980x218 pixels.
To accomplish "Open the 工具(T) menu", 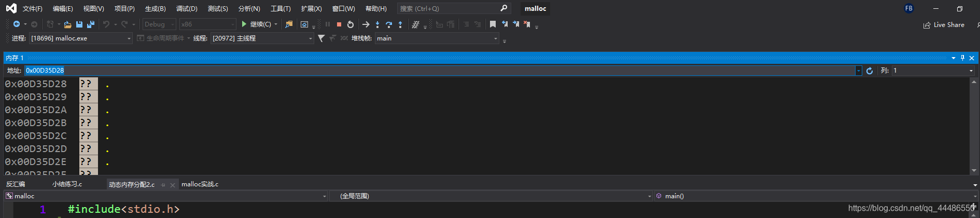I will [x=281, y=9].
